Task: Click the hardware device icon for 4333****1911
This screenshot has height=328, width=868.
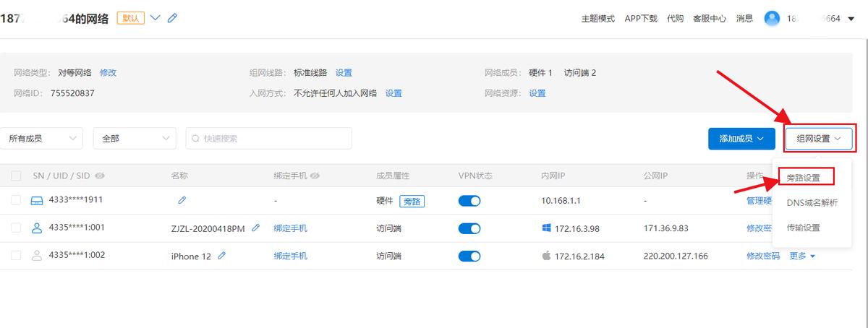Action: tap(37, 201)
